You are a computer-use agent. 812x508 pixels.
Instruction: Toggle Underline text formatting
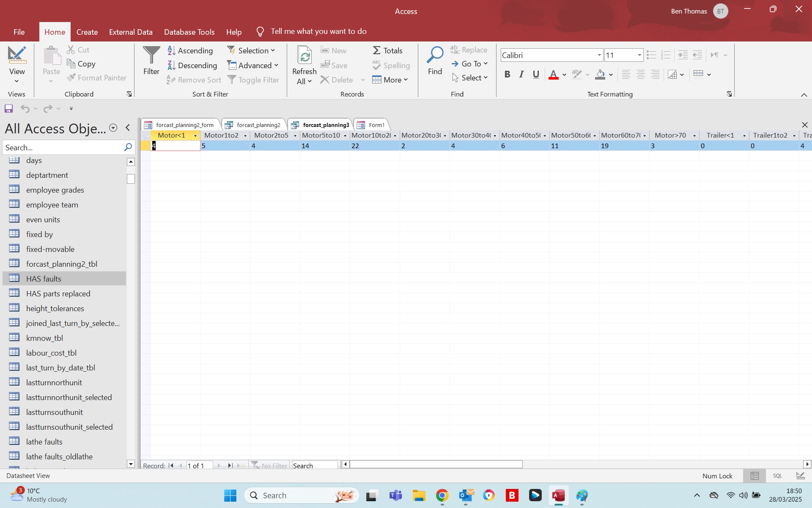click(536, 75)
